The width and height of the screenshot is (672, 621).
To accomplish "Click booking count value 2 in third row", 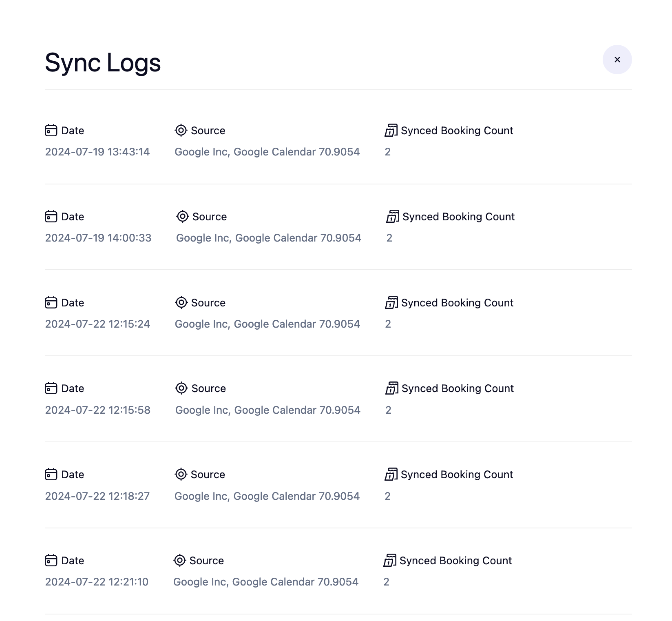I will (388, 324).
